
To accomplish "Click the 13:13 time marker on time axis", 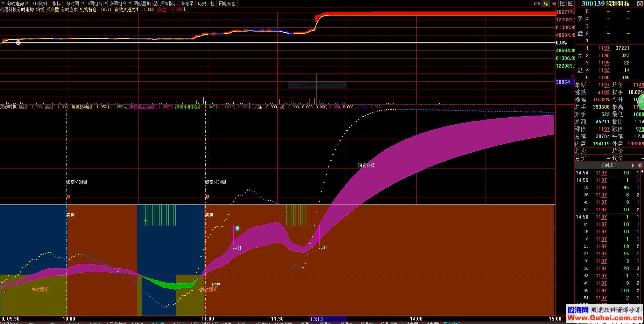I will tap(316, 319).
